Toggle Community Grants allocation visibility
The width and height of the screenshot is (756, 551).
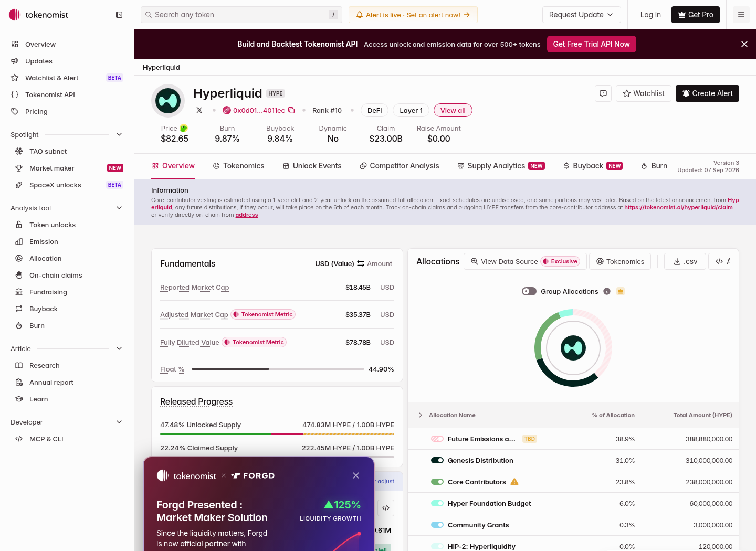pyautogui.click(x=437, y=525)
